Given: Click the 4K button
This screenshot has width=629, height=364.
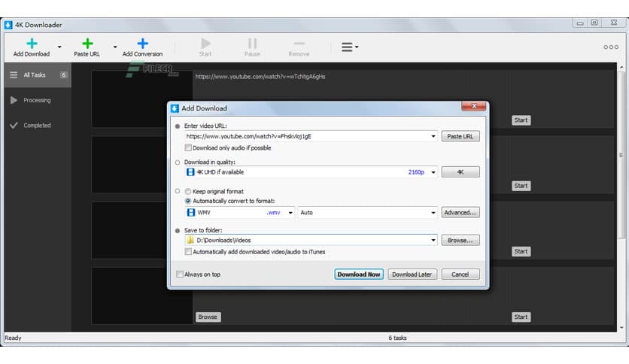Looking at the screenshot, I should (x=460, y=172).
